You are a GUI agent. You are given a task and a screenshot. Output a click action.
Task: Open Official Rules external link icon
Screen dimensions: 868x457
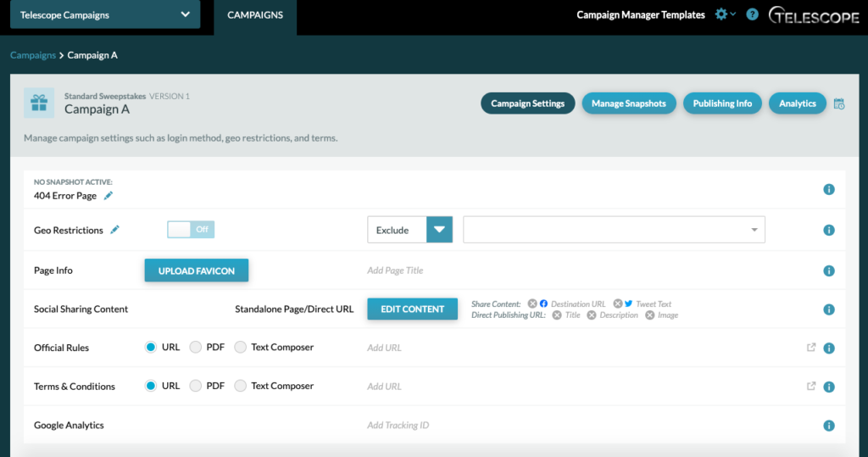pyautogui.click(x=811, y=348)
